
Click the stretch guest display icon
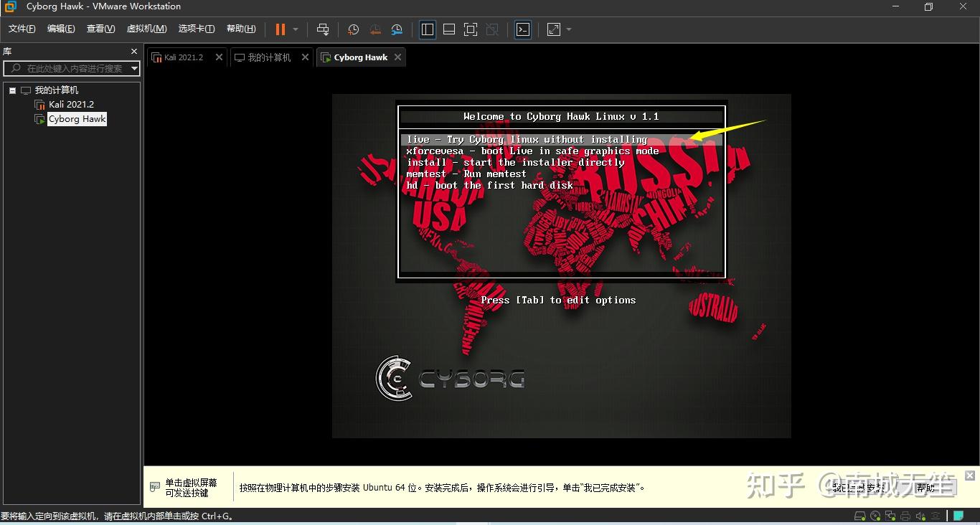554,29
